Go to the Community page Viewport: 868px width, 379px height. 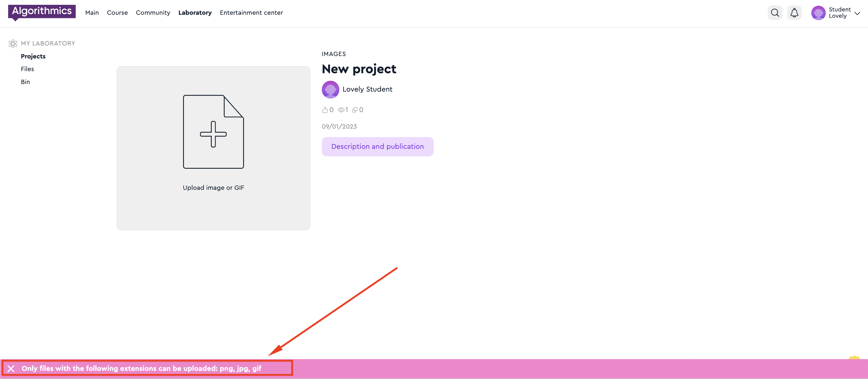coord(153,13)
